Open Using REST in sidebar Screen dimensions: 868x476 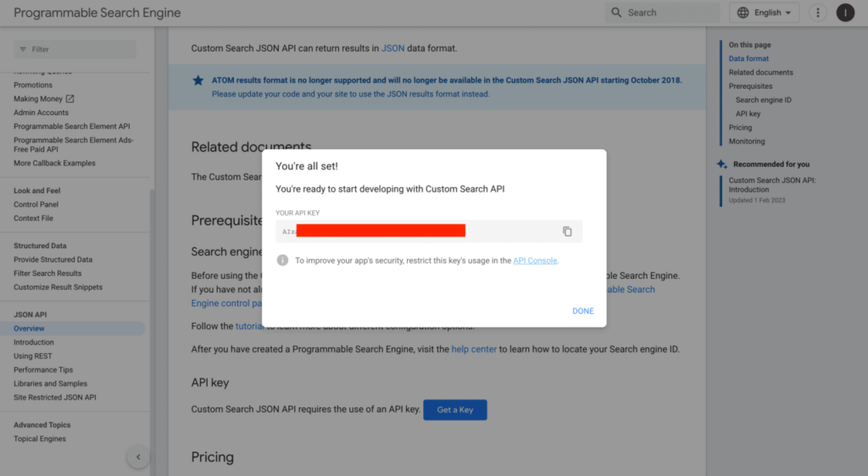33,357
